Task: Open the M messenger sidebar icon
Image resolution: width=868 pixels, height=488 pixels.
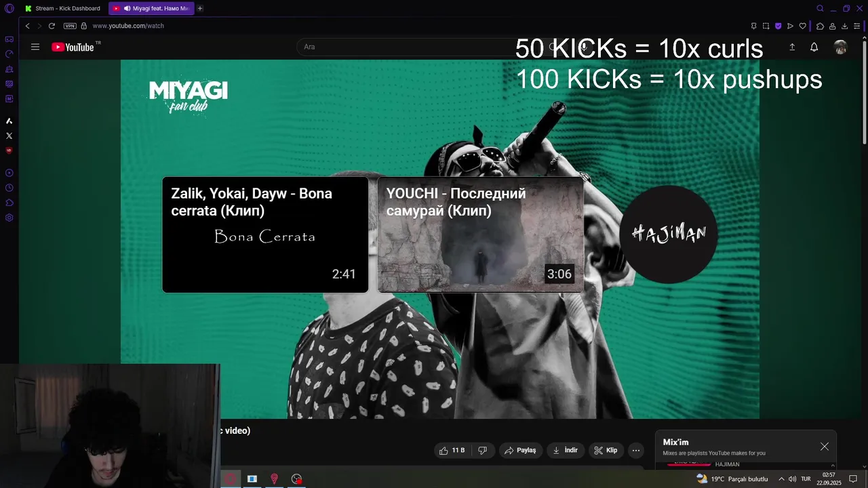Action: [9, 99]
